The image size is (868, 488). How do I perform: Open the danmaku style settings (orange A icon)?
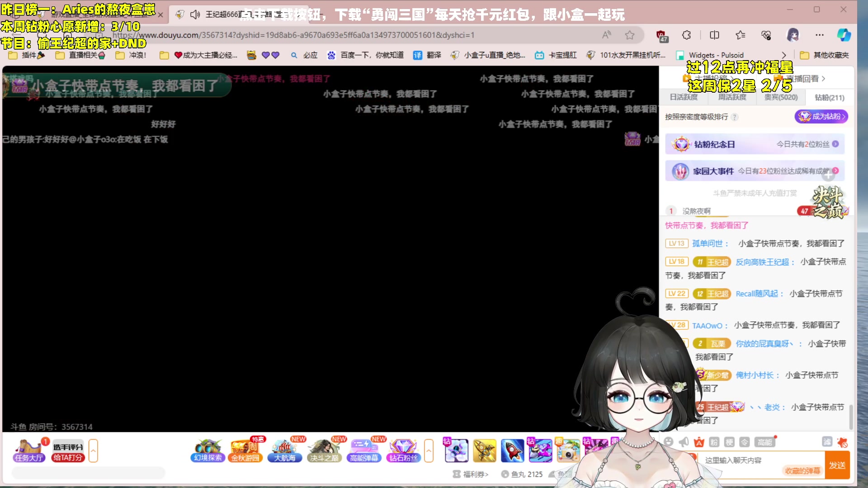[x=699, y=442]
